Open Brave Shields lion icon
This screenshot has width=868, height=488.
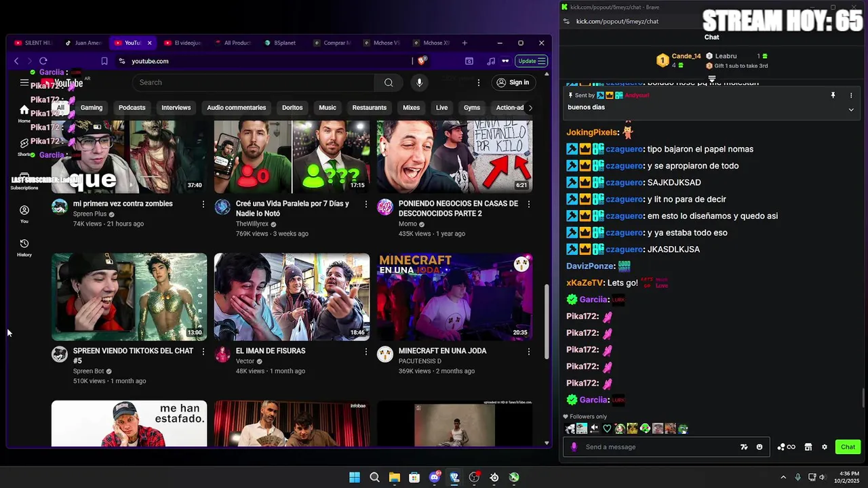(x=422, y=61)
